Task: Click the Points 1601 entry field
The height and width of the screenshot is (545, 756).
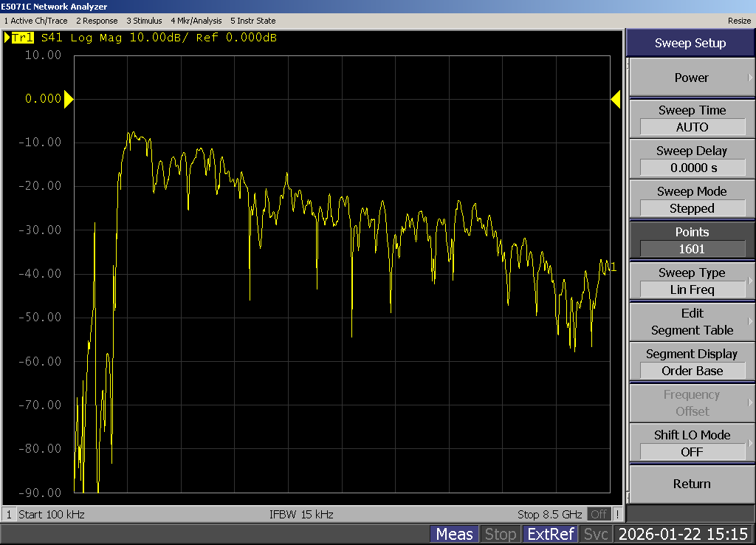Action: [x=691, y=249]
